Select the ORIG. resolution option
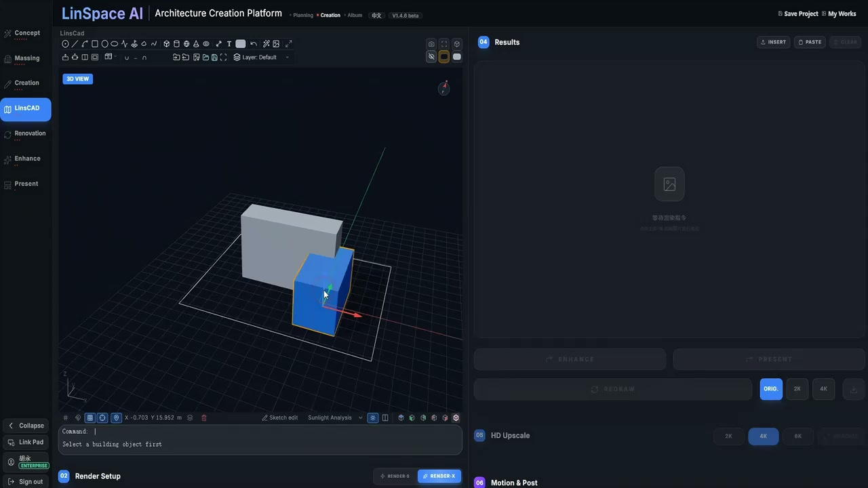Viewport: 868px width, 488px height. 771,389
